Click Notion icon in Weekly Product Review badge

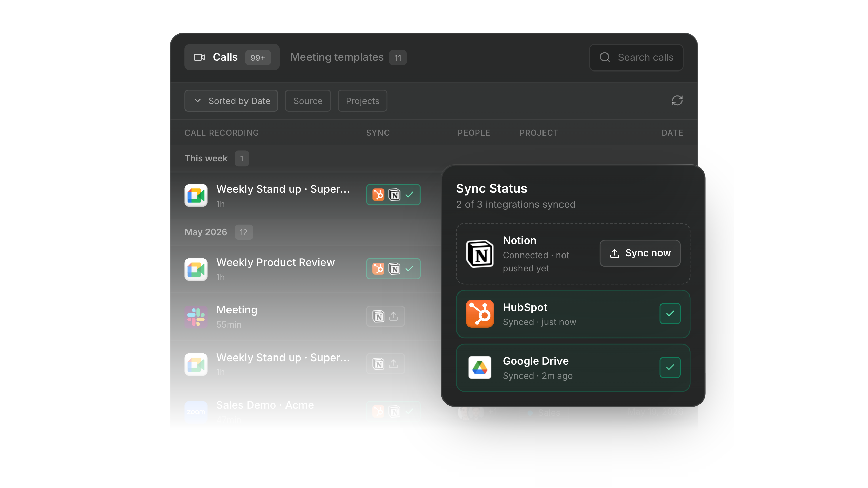(x=394, y=269)
